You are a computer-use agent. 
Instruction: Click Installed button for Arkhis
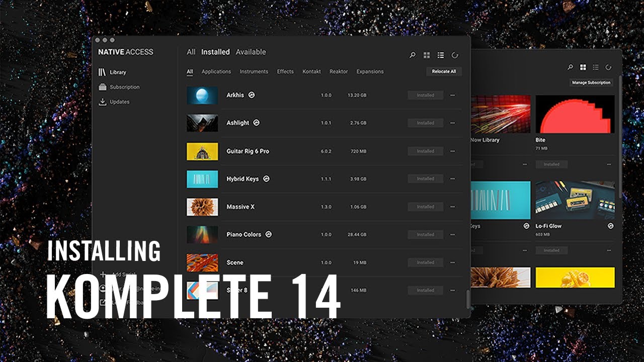tap(425, 95)
